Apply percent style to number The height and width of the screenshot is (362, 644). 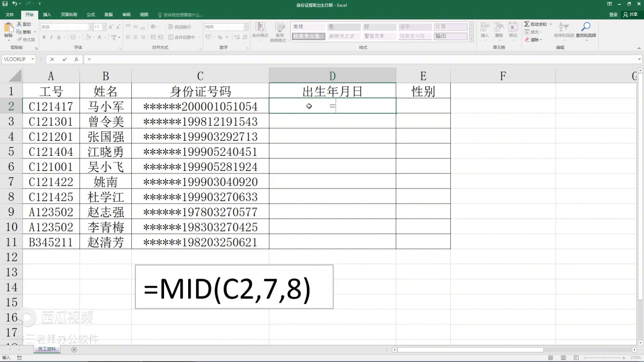pyautogui.click(x=220, y=37)
